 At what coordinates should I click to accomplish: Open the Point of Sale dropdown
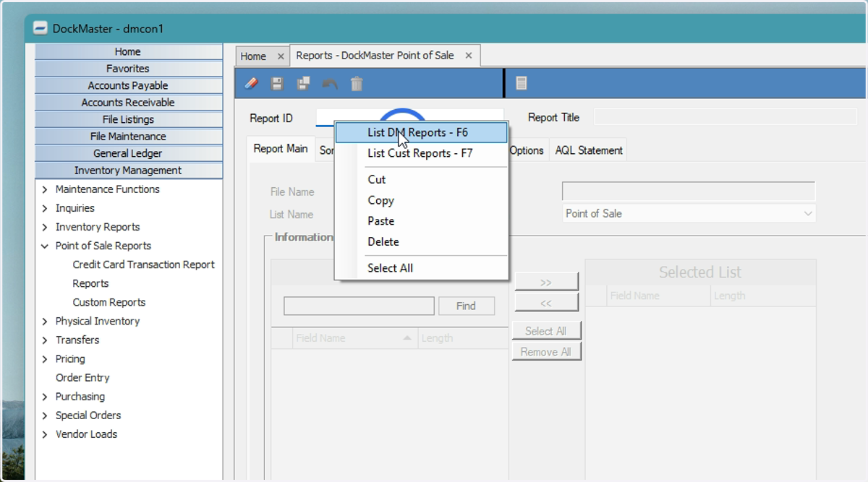(689, 213)
